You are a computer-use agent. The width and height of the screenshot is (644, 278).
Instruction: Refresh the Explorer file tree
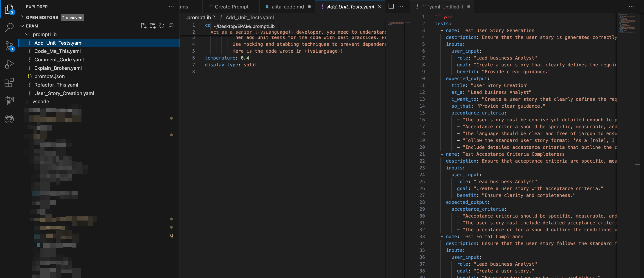click(162, 26)
